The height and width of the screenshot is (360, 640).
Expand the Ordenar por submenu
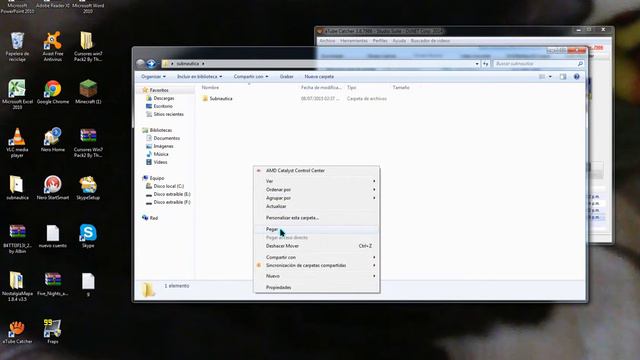[x=316, y=189]
